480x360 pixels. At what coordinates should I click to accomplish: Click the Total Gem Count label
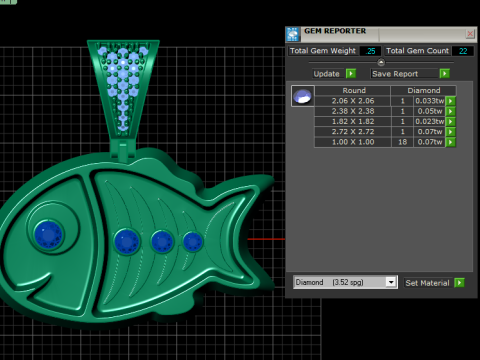(x=417, y=51)
